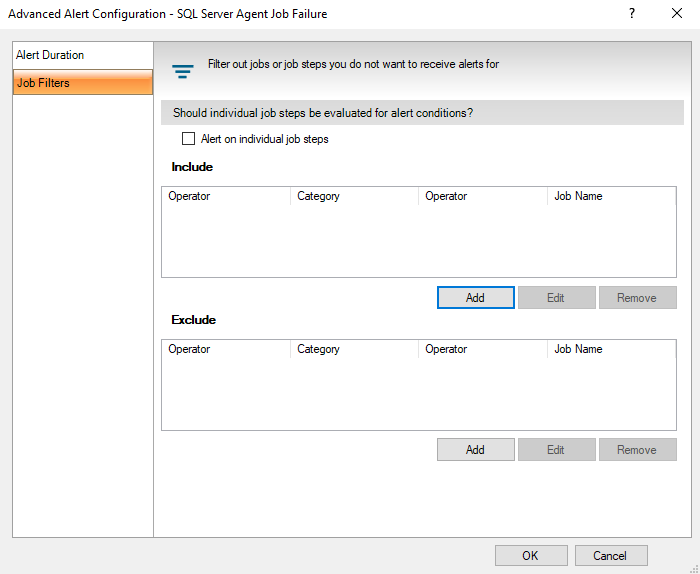Click Remove under the Include list
This screenshot has height=574, width=700.
[637, 298]
